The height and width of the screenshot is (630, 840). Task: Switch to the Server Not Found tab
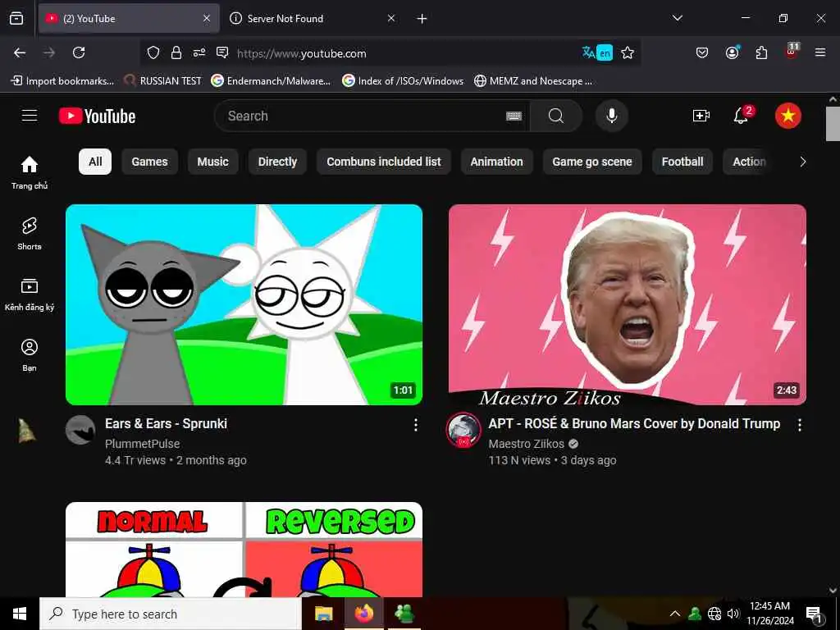(x=313, y=19)
